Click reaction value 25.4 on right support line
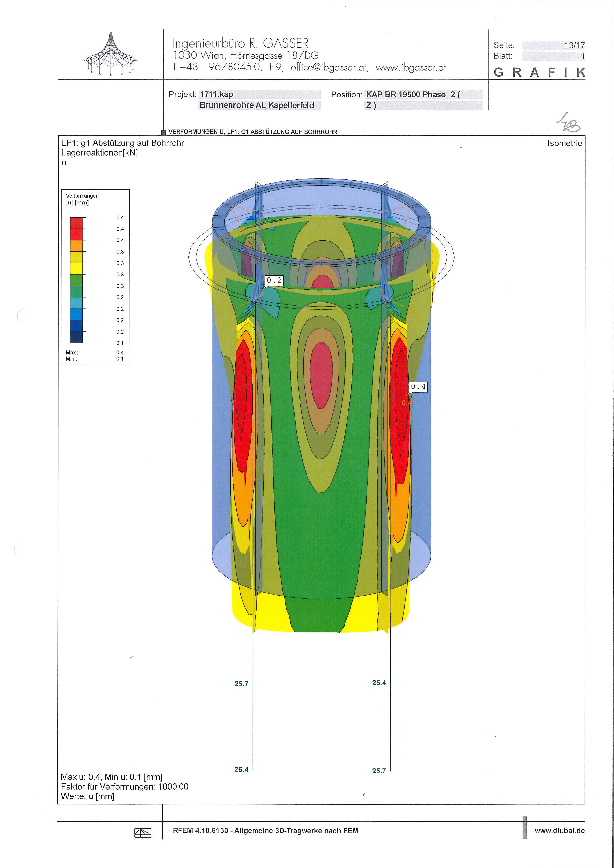This screenshot has height=868, width=614. (379, 683)
